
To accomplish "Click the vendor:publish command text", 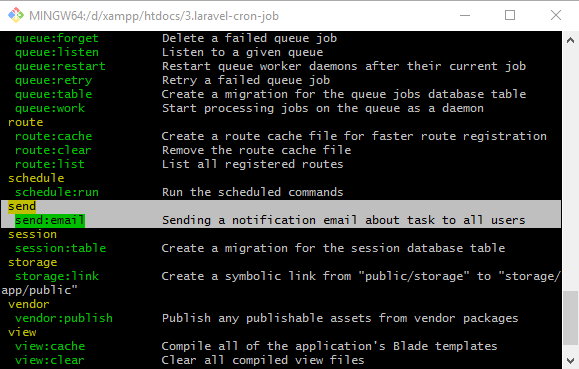I will coord(64,318).
